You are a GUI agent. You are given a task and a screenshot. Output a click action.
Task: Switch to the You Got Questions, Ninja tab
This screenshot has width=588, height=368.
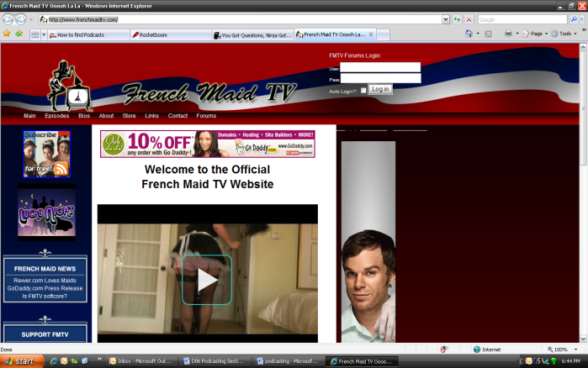(252, 34)
